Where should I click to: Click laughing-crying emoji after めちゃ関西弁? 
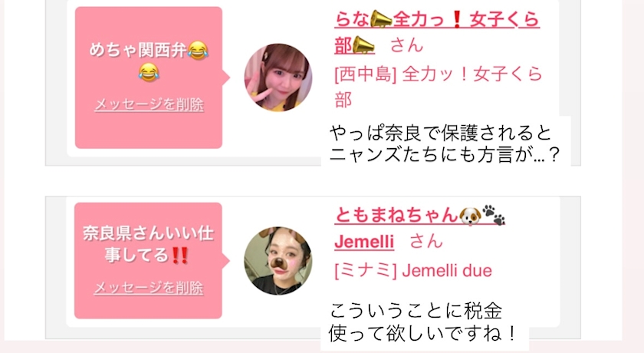[x=199, y=51]
